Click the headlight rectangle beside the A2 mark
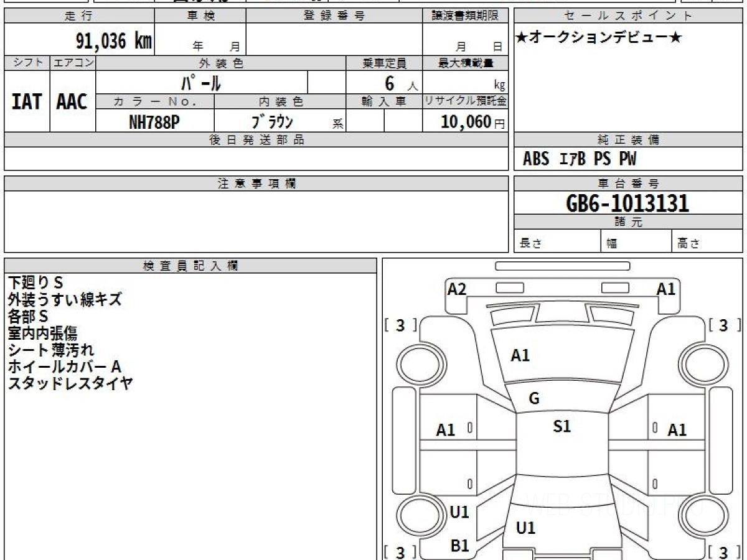 509,287
